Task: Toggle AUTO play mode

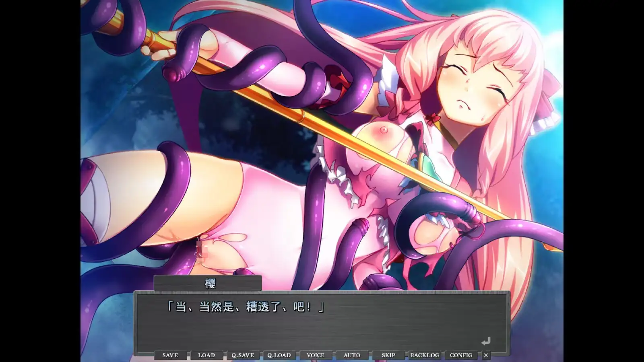Action: pyautogui.click(x=352, y=355)
